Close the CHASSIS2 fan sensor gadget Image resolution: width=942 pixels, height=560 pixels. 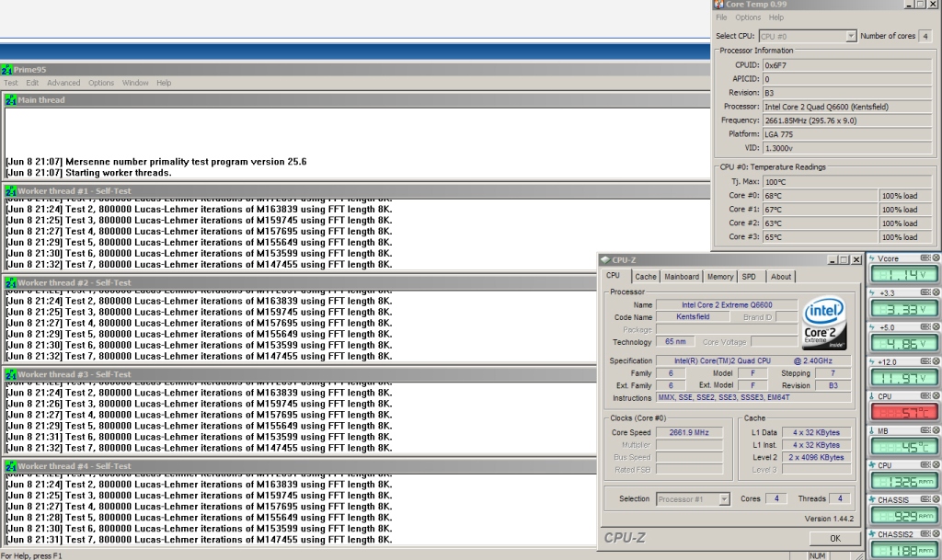click(x=936, y=533)
